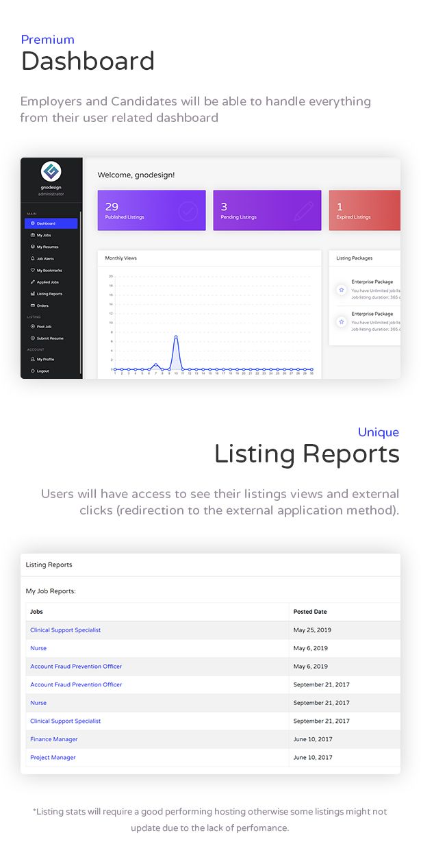421x868 pixels.
Task: Open the Project Manager job report link
Action: pyautogui.click(x=53, y=758)
